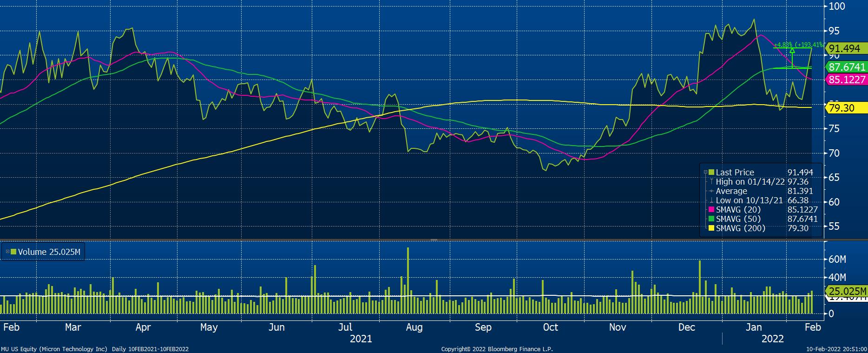Select the Average marker icon in legend
The width and height of the screenshot is (868, 353).
(x=711, y=191)
